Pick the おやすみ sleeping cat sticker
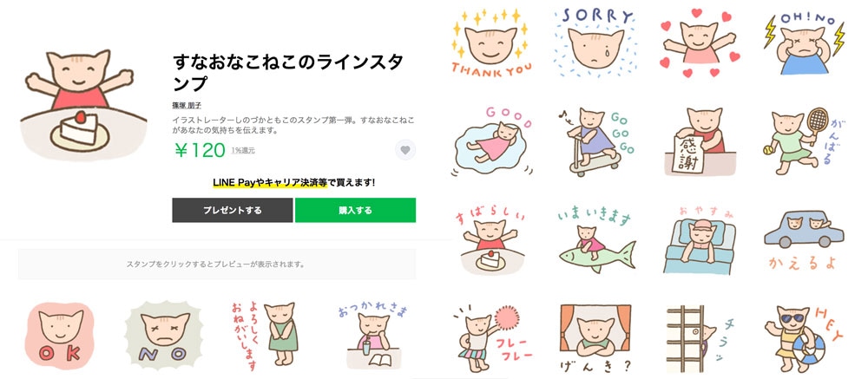 (x=700, y=241)
